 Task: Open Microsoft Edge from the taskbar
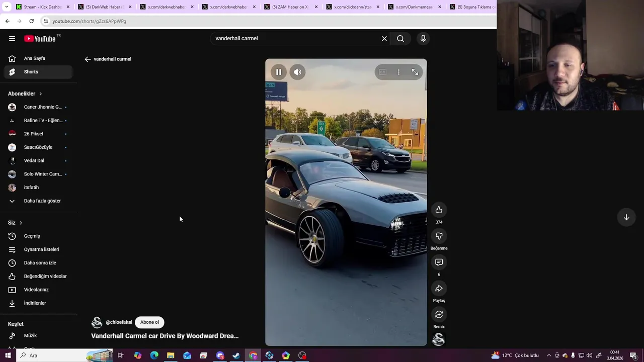tap(154, 355)
